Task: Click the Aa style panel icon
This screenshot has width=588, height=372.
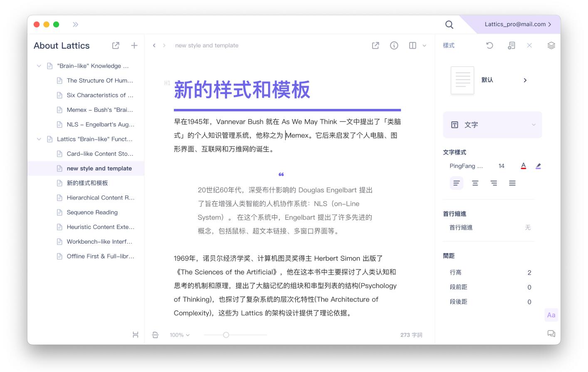Action: tap(551, 315)
